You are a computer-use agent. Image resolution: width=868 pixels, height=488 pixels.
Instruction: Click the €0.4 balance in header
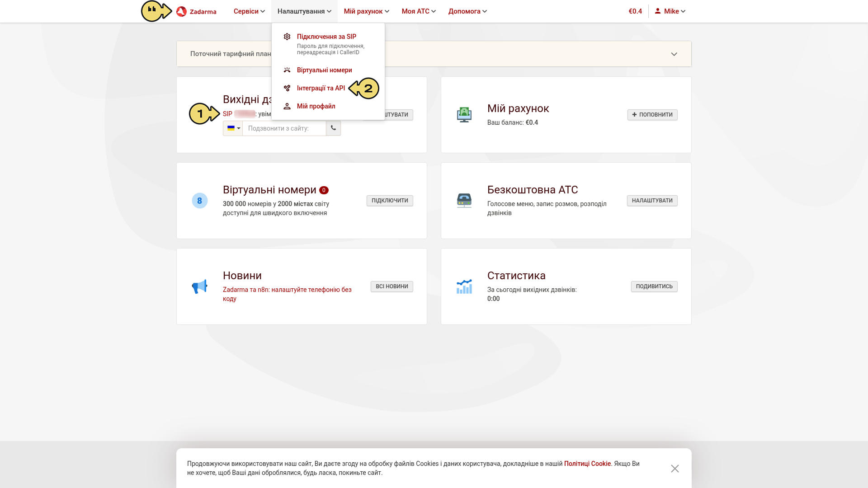click(635, 11)
